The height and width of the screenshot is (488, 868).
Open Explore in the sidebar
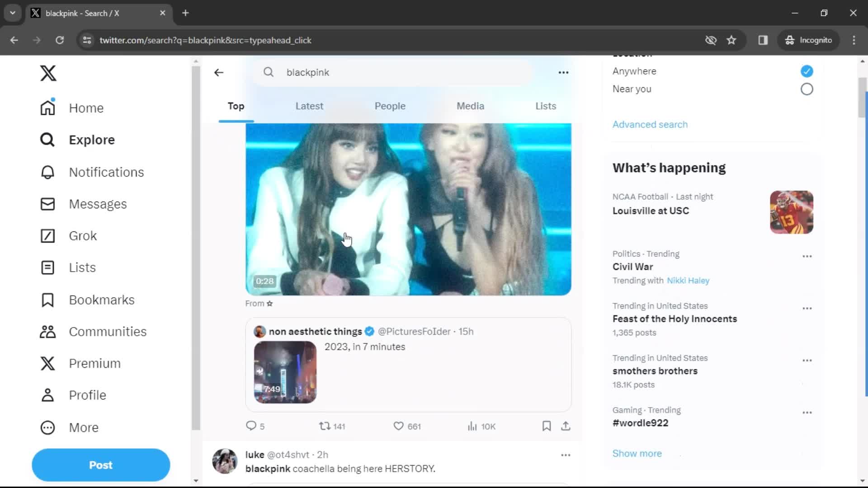tap(77, 140)
